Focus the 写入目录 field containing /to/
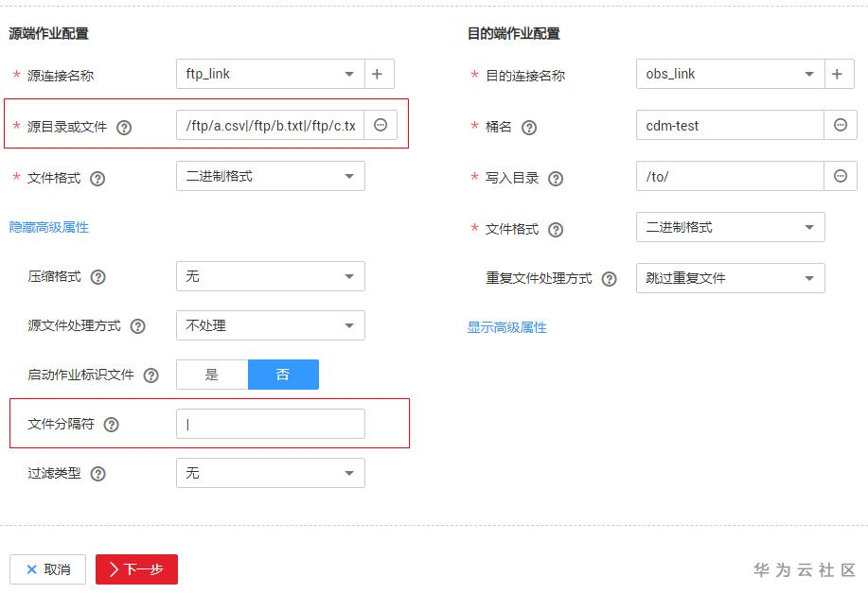The image size is (868, 594). click(730, 176)
